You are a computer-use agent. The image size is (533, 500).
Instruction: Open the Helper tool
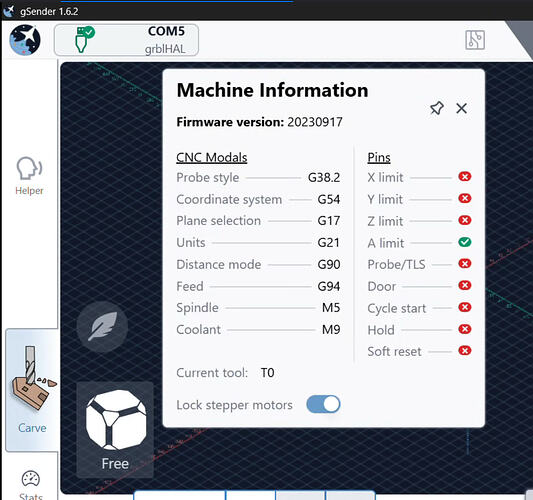coord(29,176)
